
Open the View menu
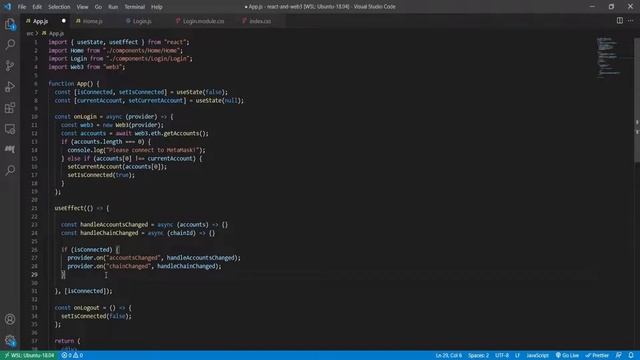(x=82, y=7)
